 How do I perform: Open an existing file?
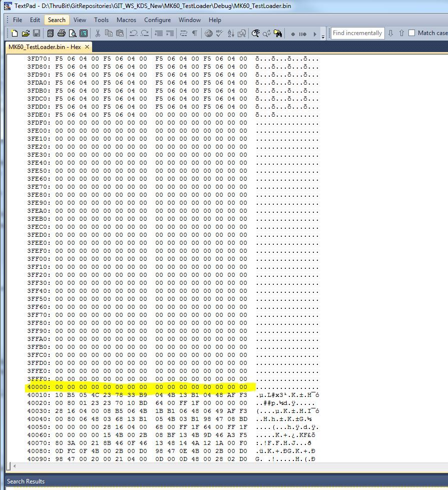25,34
